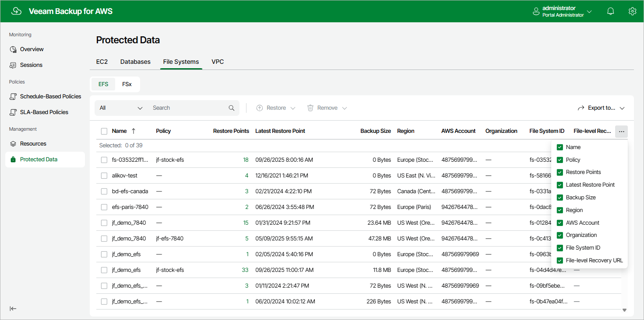644x320 pixels.
Task: Click the jf-efs-7840 policy cell
Action: pos(170,239)
